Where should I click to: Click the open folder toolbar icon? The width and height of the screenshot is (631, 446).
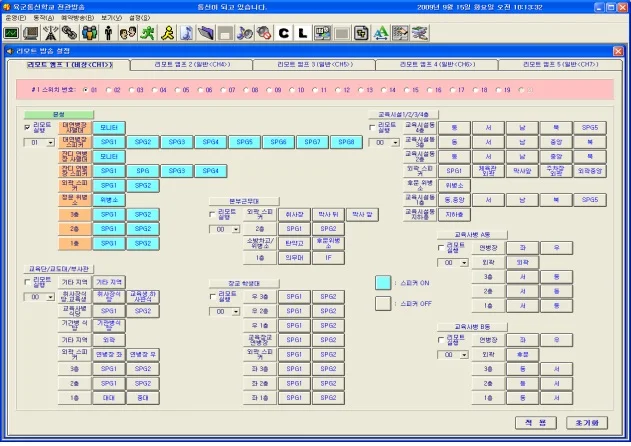click(x=206, y=33)
